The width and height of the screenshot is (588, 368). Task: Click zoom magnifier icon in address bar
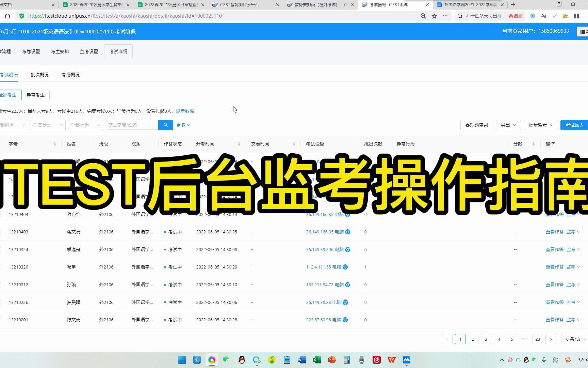(x=423, y=16)
